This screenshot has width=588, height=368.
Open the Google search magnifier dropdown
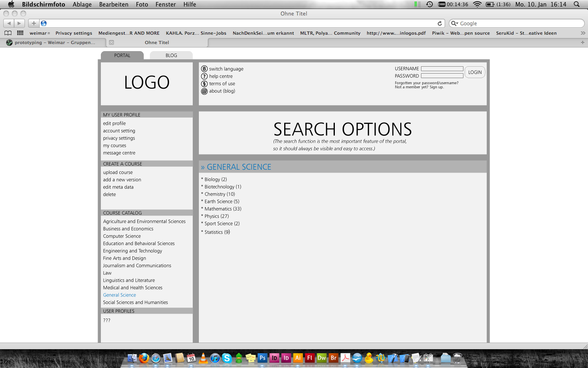[454, 23]
